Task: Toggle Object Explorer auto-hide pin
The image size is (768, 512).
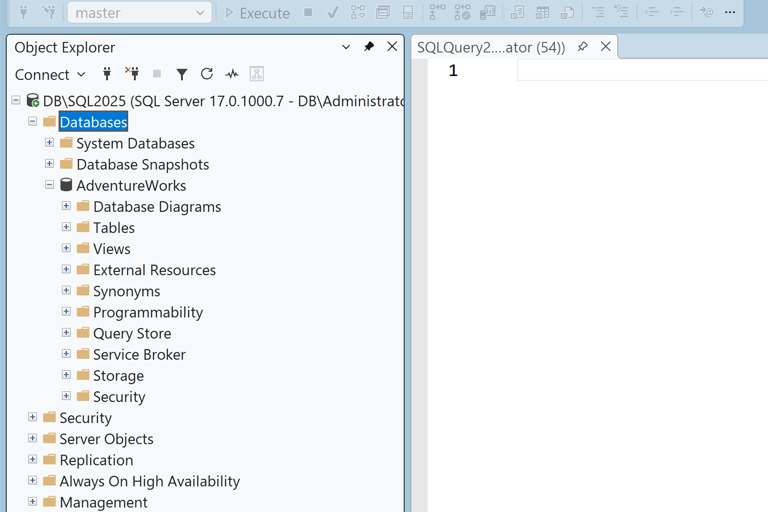Action: 369,47
